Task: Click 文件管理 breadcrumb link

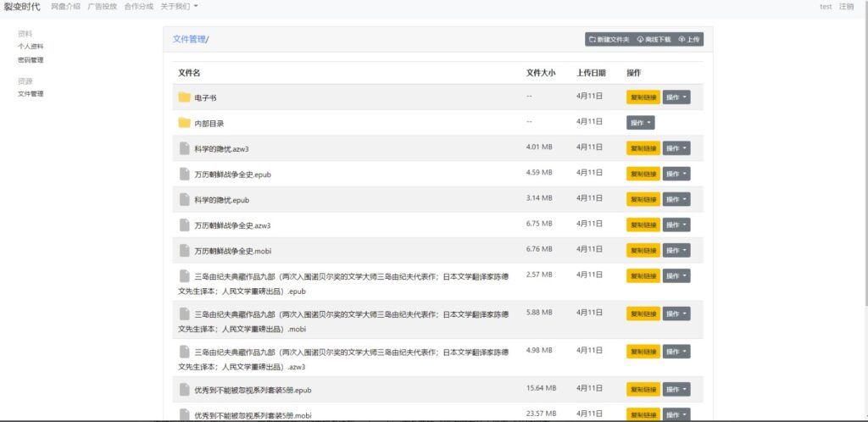Action: click(189, 39)
